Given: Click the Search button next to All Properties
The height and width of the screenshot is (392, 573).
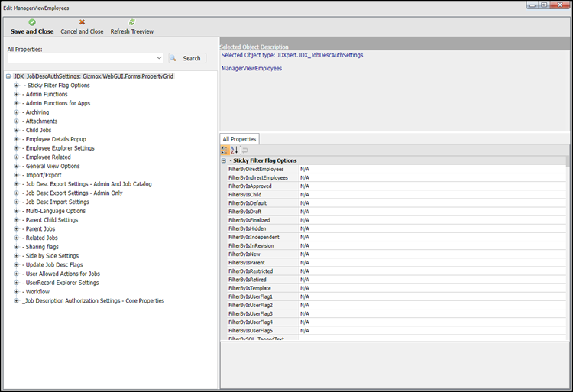Looking at the screenshot, I should tap(186, 58).
